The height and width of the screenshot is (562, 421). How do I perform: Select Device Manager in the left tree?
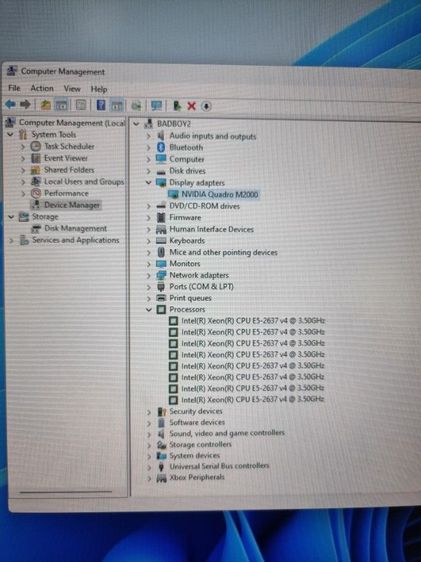pyautogui.click(x=72, y=205)
